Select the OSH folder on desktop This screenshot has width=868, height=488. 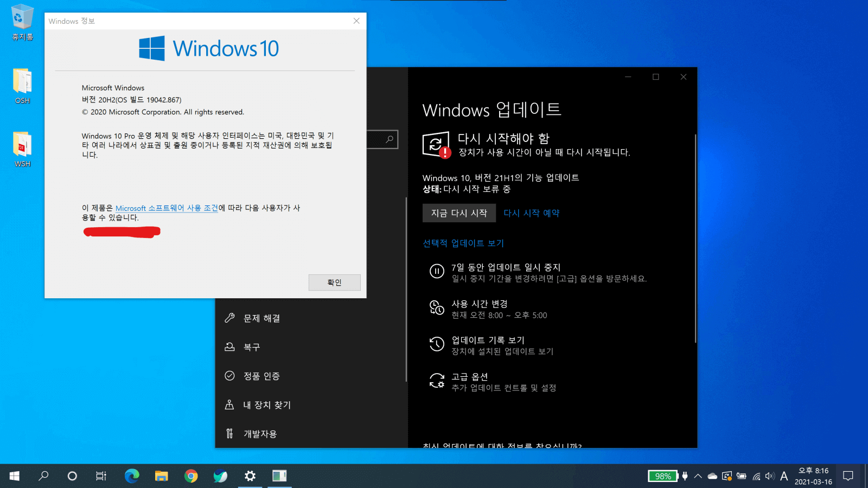tap(22, 86)
